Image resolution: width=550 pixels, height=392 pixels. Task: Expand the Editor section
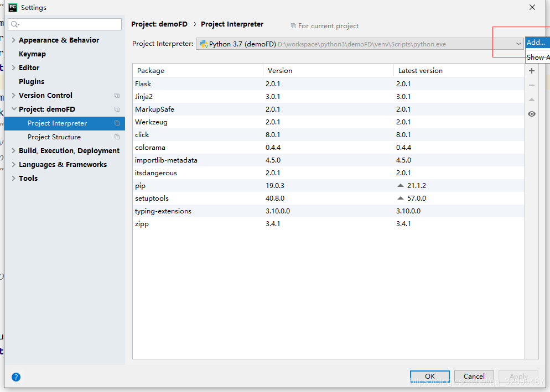pyautogui.click(x=13, y=67)
